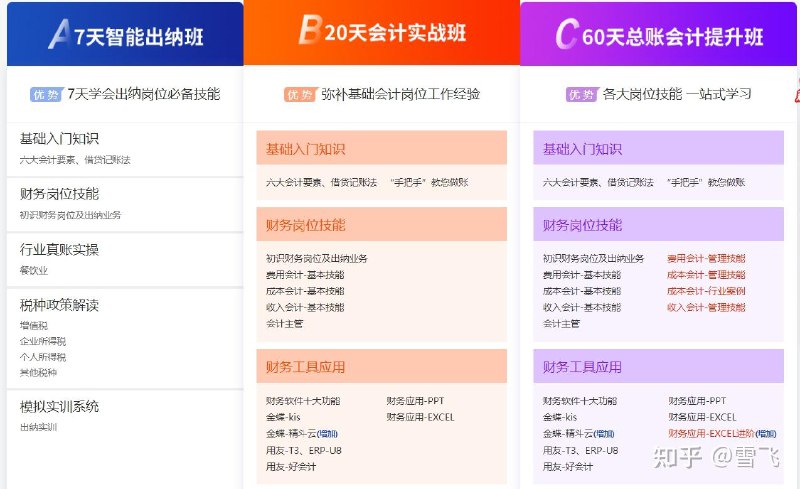The width and height of the screenshot is (800, 489).
Task: Click the text 7天学会出纳岗位必备技能
Action: 144,94
